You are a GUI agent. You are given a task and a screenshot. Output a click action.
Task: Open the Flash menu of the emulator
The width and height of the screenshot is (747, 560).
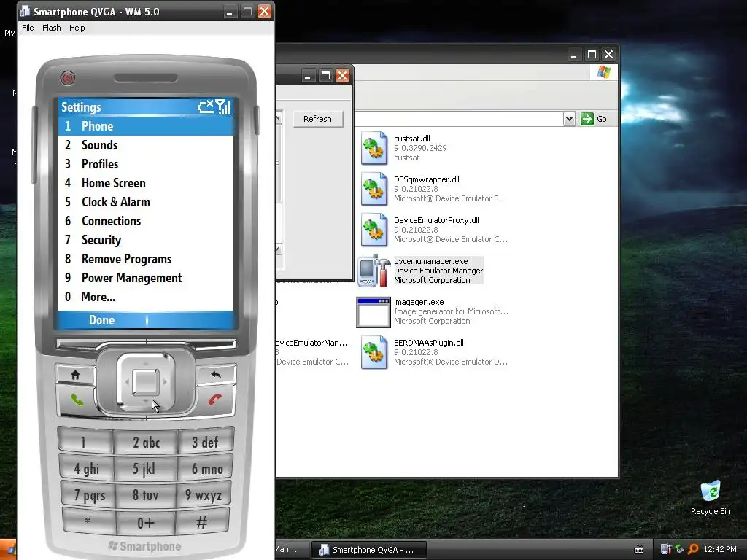52,28
